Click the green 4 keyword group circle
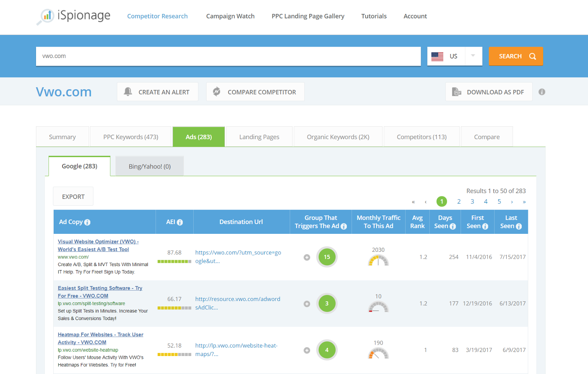 pyautogui.click(x=327, y=350)
